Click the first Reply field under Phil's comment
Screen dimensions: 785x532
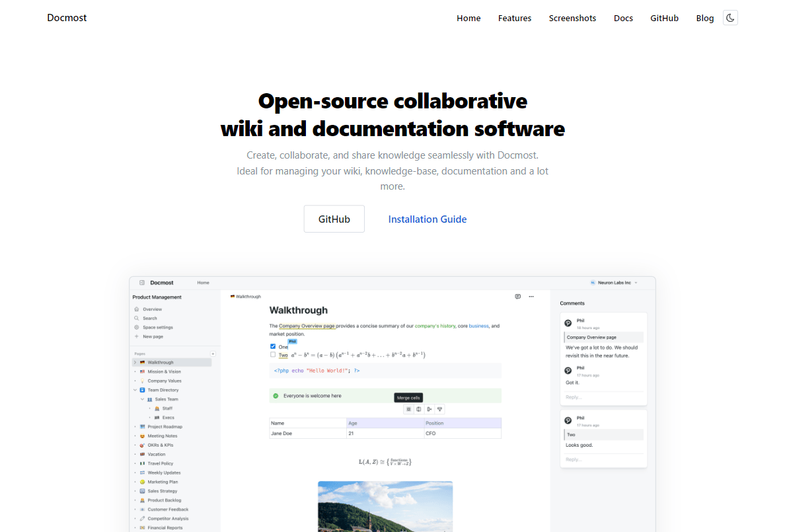603,397
